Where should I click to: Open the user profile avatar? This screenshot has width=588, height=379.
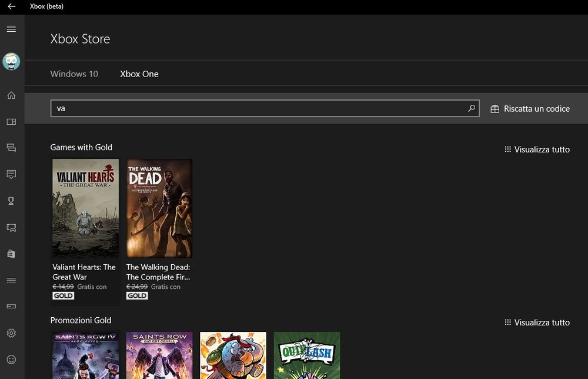pyautogui.click(x=11, y=62)
